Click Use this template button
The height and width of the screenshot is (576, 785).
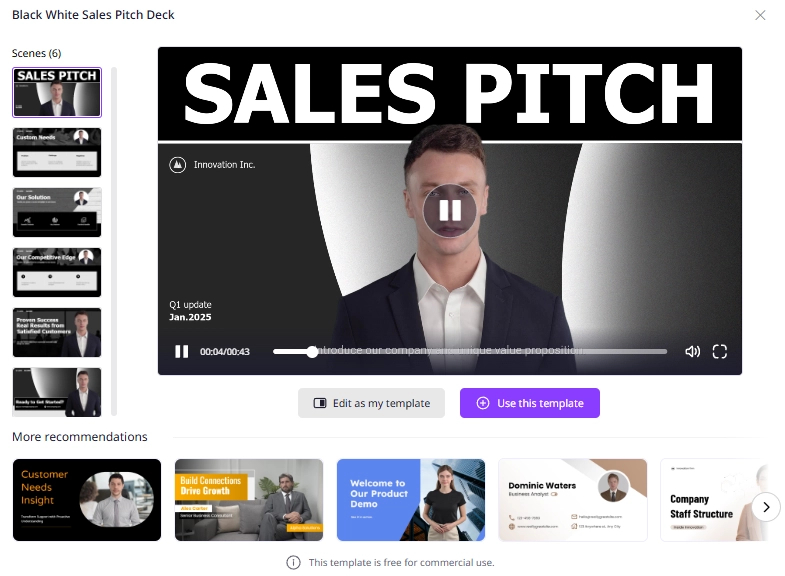click(530, 403)
